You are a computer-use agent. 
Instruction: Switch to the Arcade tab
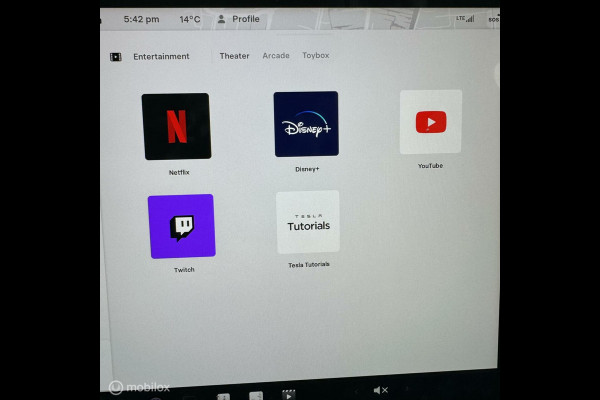[x=276, y=56]
